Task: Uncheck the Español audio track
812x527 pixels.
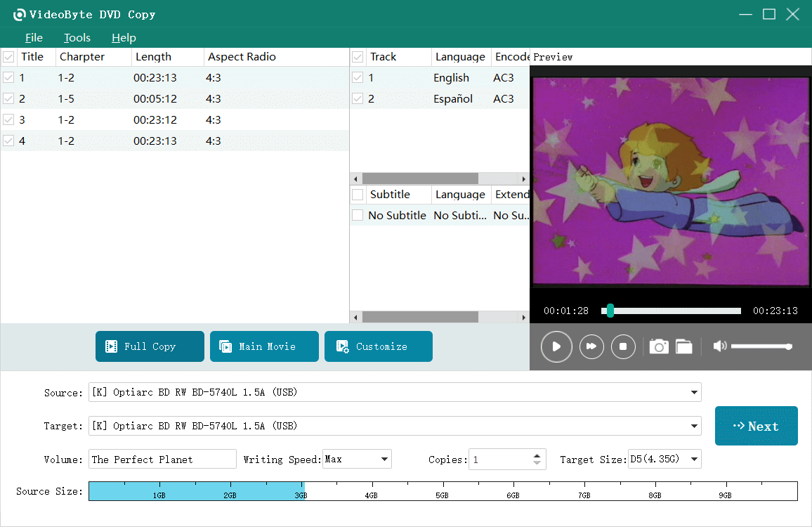Action: point(358,98)
